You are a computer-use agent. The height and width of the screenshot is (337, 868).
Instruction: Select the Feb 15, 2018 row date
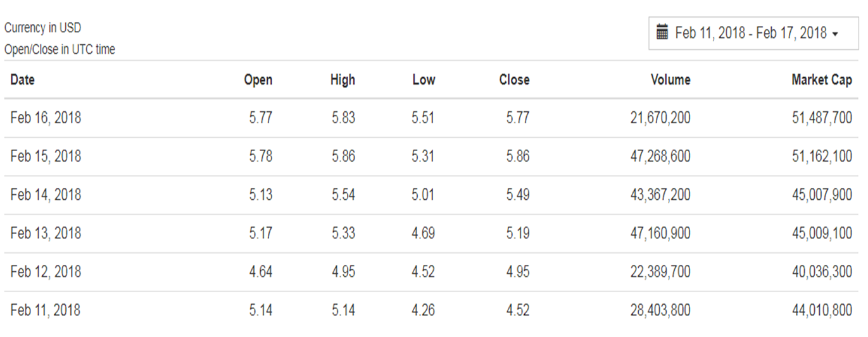click(46, 156)
